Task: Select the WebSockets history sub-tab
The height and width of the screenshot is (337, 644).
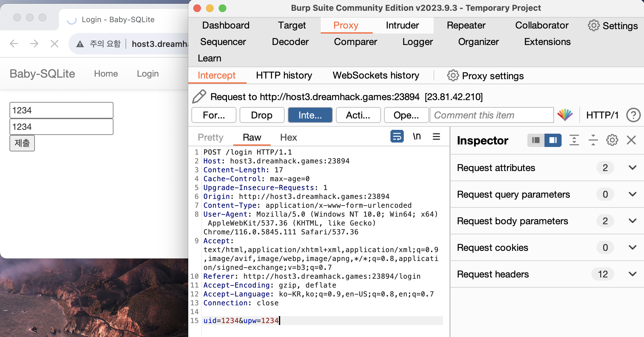Action: click(376, 75)
